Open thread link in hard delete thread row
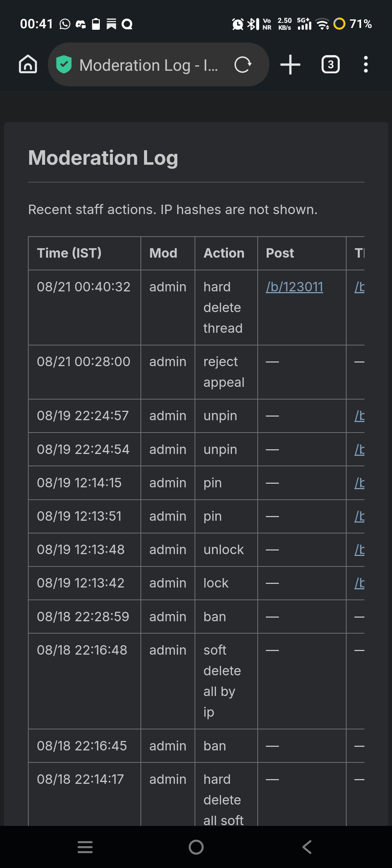Viewport: 392px width, 868px height. pyautogui.click(x=359, y=287)
